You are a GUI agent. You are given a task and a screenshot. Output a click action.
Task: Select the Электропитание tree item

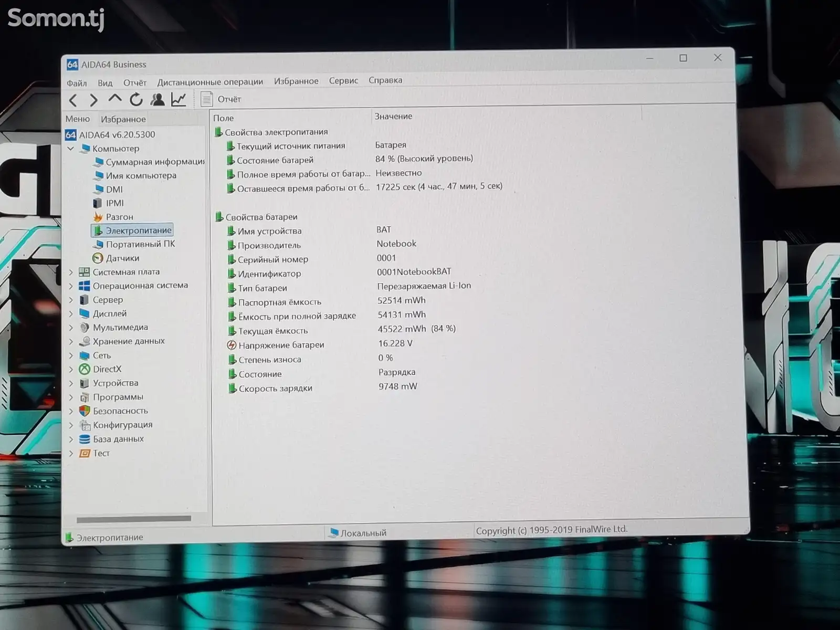(132, 230)
